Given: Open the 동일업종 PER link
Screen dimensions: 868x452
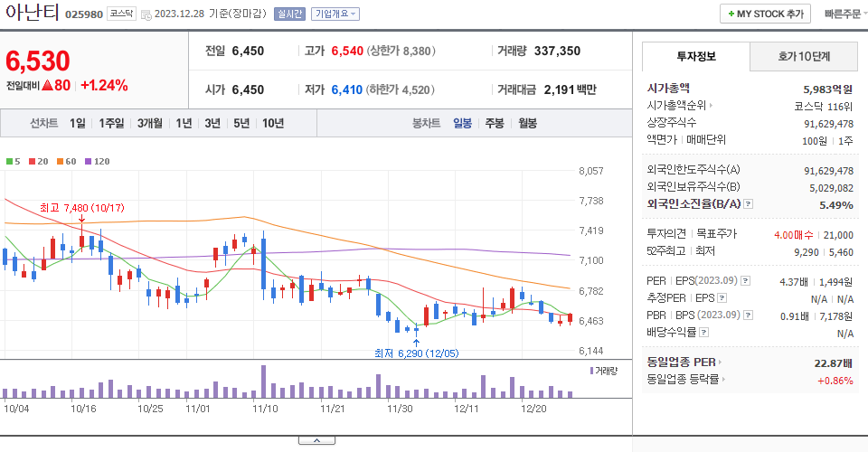Looking at the screenshot, I should coord(684,363).
